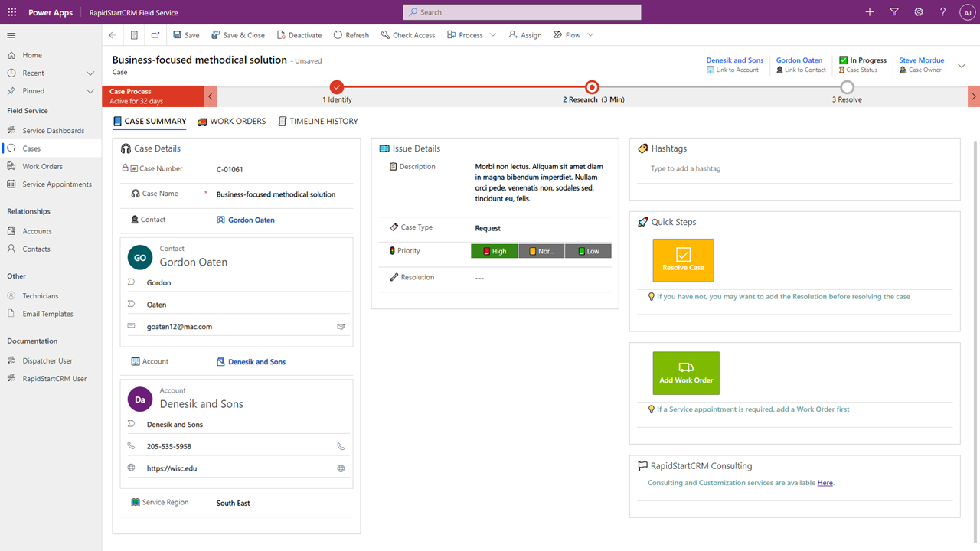Viewport: 980px width, 551px height.
Task: Open Dispatcher User documentation
Action: point(51,360)
